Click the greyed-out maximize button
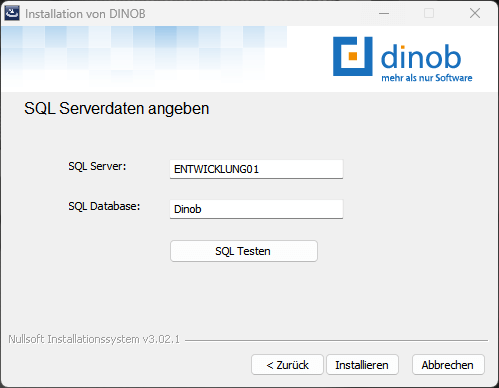 point(429,13)
